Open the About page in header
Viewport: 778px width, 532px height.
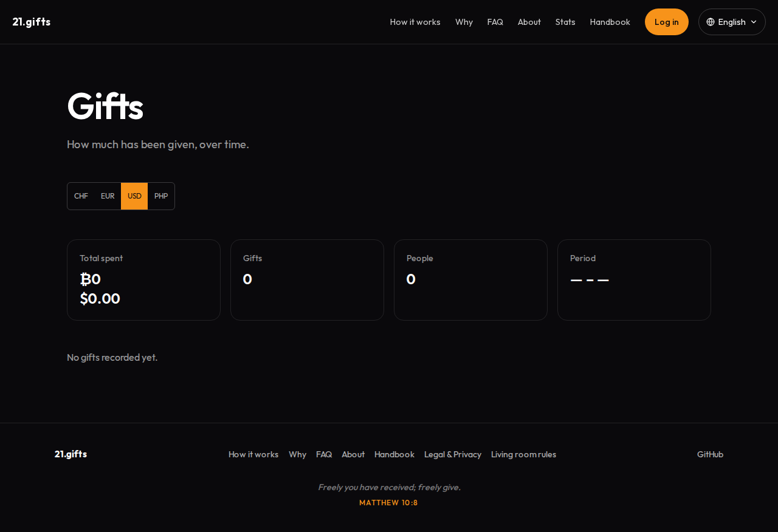click(x=529, y=22)
